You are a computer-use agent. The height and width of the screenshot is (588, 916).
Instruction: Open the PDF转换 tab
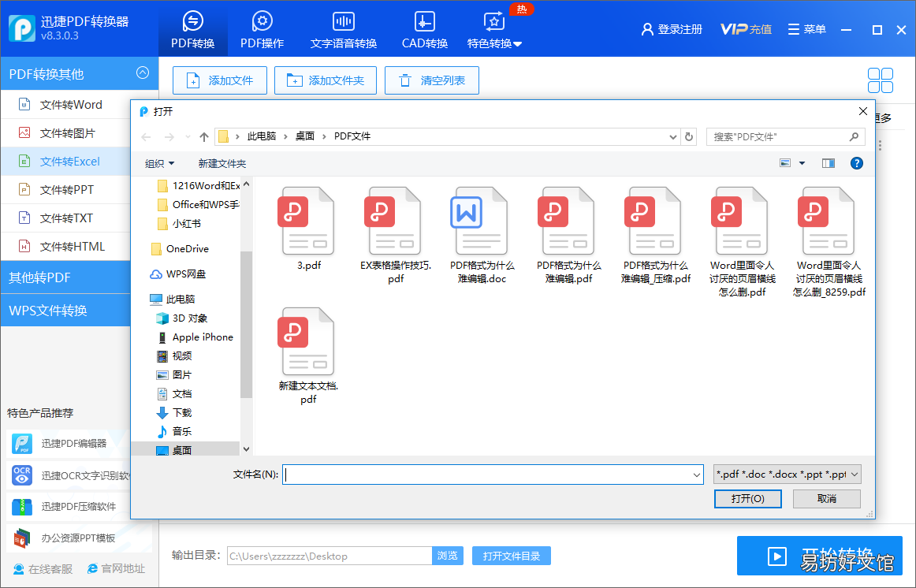[193, 29]
